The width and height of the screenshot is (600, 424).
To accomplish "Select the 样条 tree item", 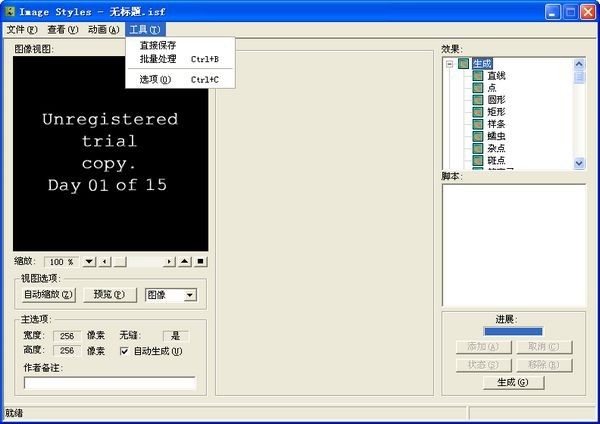I will click(x=496, y=124).
